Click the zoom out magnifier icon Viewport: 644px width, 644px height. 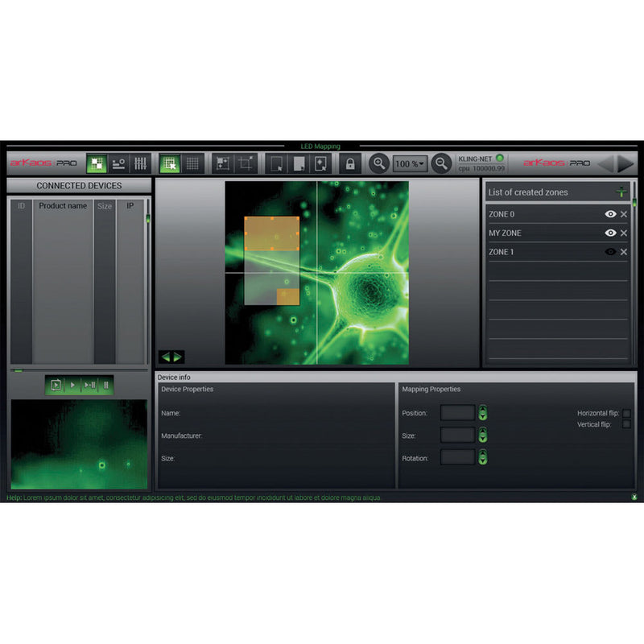(441, 163)
